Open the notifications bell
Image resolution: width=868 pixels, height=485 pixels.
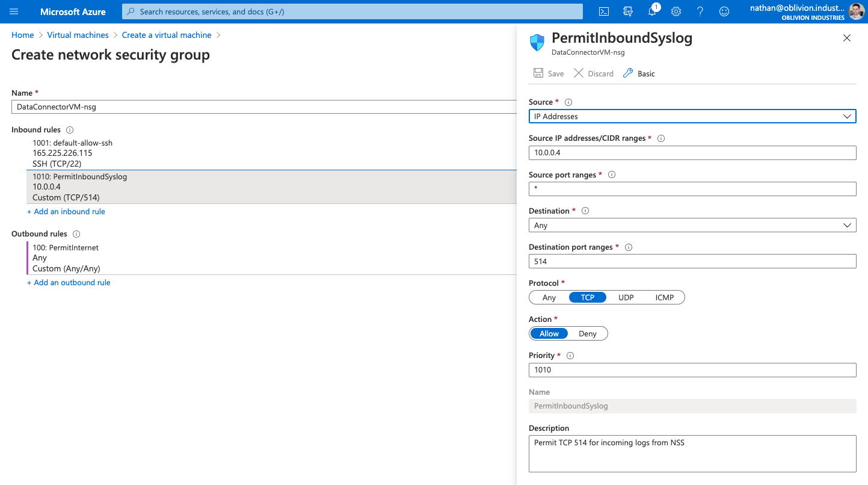pos(652,11)
